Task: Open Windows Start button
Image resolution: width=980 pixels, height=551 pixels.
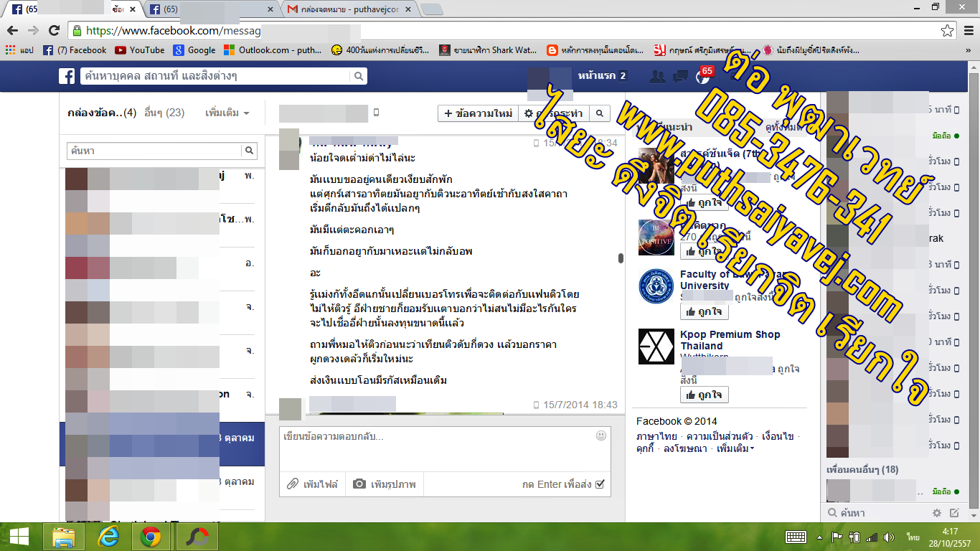Action: click(x=19, y=537)
